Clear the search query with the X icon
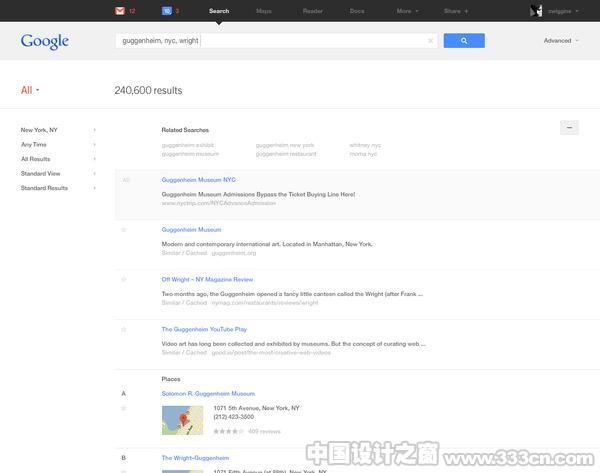 (430, 41)
